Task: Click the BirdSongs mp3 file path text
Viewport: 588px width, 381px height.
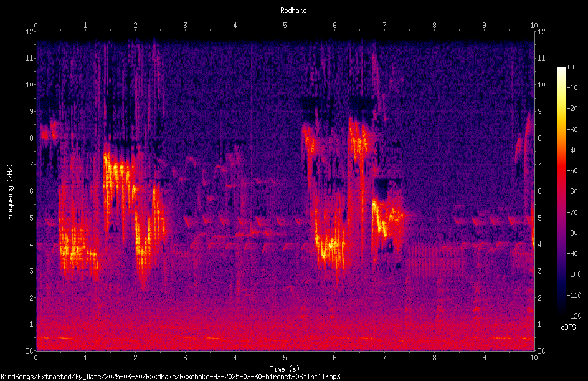Action: [170, 377]
